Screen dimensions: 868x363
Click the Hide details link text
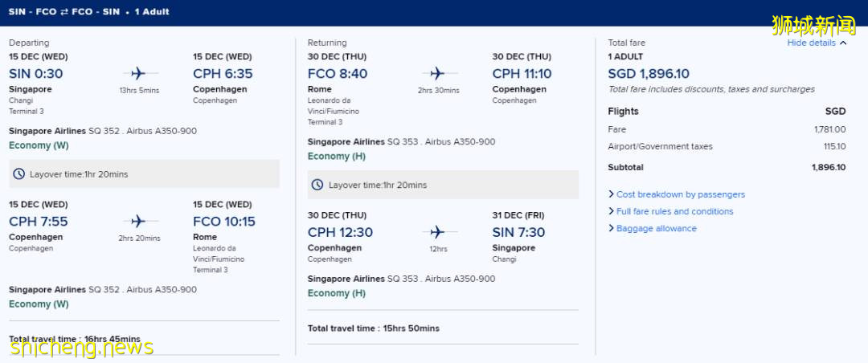[811, 43]
